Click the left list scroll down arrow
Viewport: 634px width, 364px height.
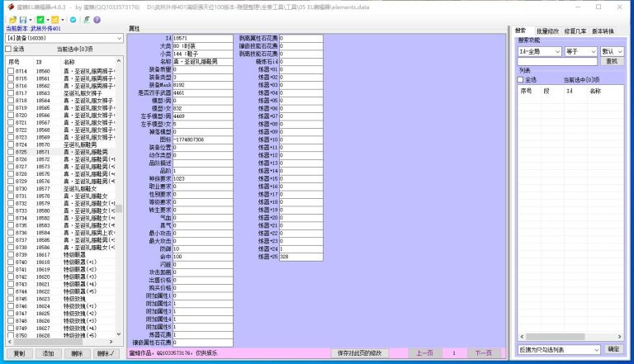point(119,334)
